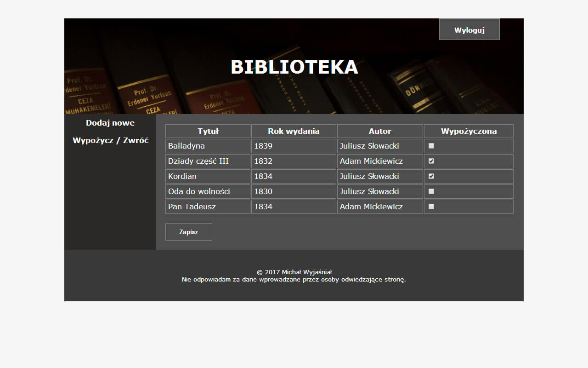The height and width of the screenshot is (368, 588).
Task: Check the Pan Tadeusz wypożyczona checkbox
Action: [x=431, y=207]
